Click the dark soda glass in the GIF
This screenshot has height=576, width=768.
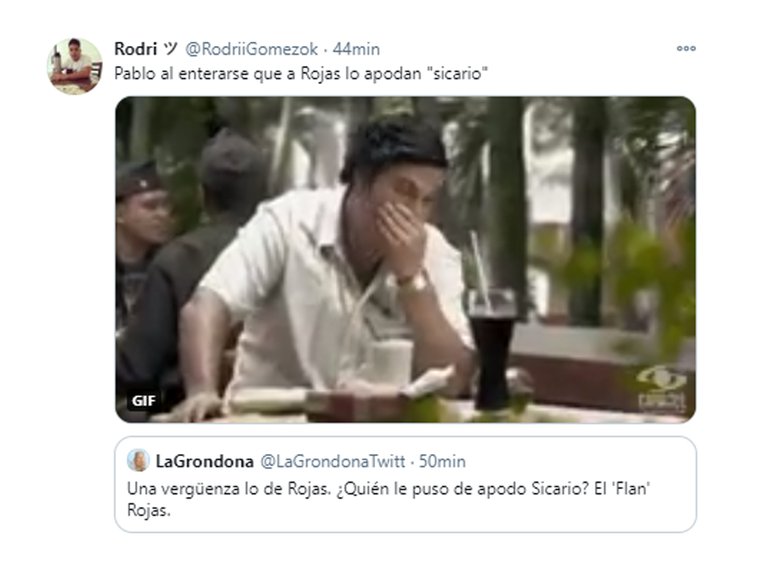point(492,349)
